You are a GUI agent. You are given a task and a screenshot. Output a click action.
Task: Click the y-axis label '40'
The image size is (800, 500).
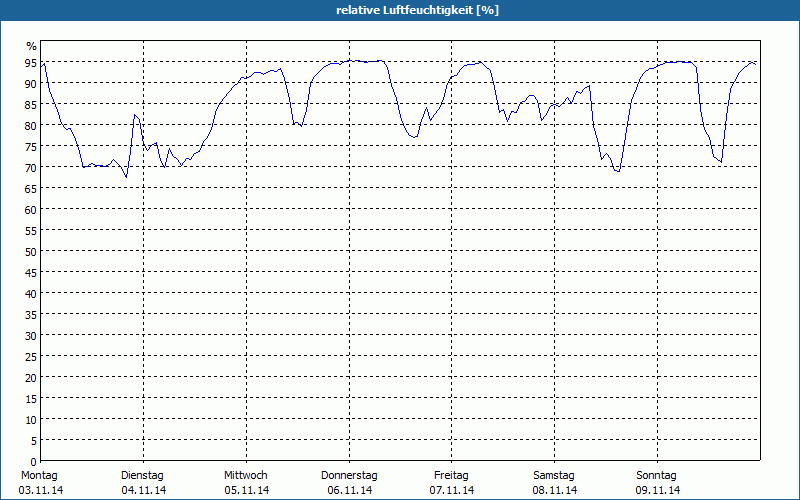[x=31, y=293]
